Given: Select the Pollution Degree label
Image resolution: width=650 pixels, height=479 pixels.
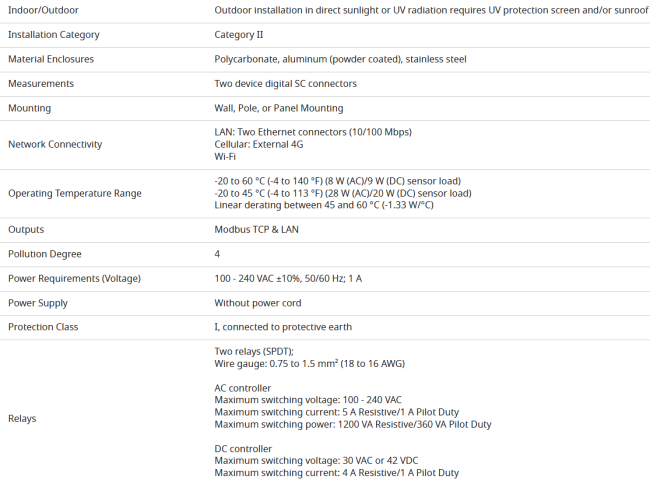Looking at the screenshot, I should [45, 254].
